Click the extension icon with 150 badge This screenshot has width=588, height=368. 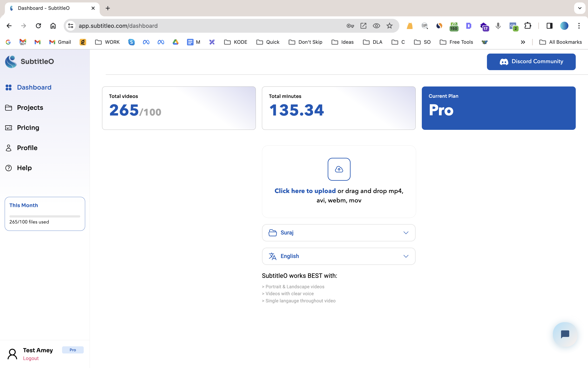[454, 26]
